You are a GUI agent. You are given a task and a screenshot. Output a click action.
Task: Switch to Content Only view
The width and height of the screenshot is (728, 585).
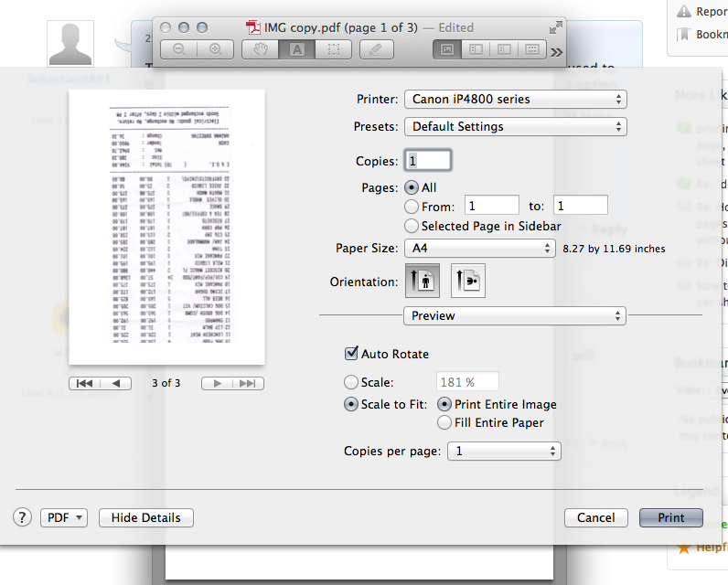pos(447,49)
